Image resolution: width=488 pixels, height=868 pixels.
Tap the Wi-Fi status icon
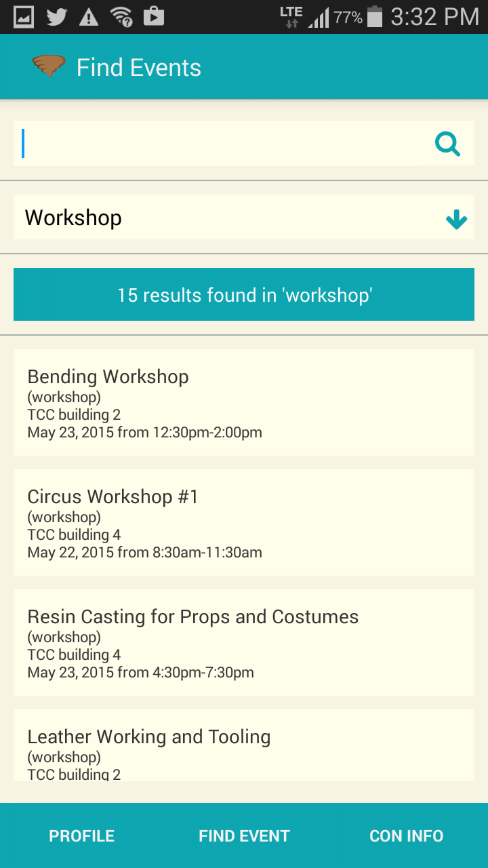point(122,16)
